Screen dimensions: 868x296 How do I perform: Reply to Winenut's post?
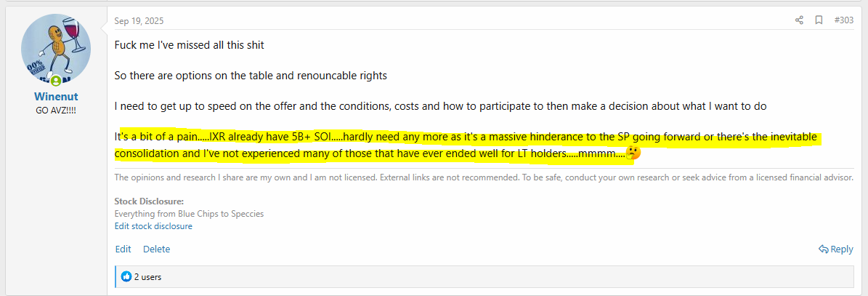[x=836, y=249]
